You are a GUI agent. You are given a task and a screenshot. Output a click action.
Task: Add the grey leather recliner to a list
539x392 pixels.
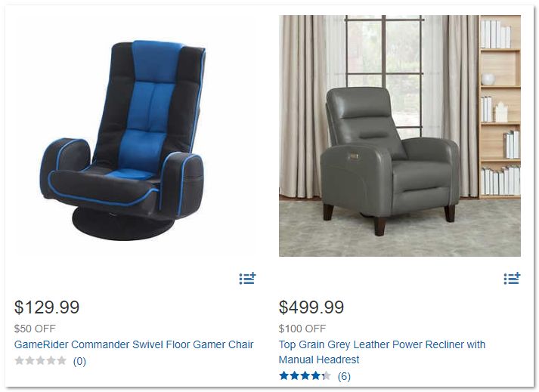coord(513,278)
